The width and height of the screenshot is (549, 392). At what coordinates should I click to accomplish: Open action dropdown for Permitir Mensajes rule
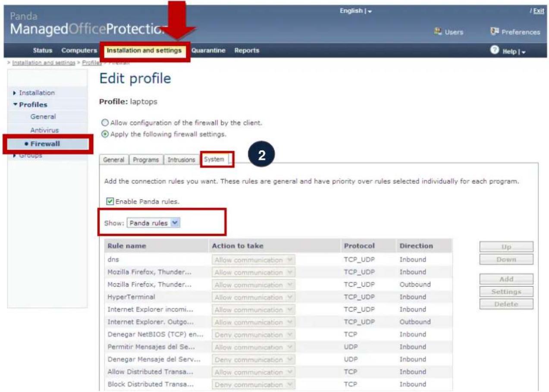(253, 347)
